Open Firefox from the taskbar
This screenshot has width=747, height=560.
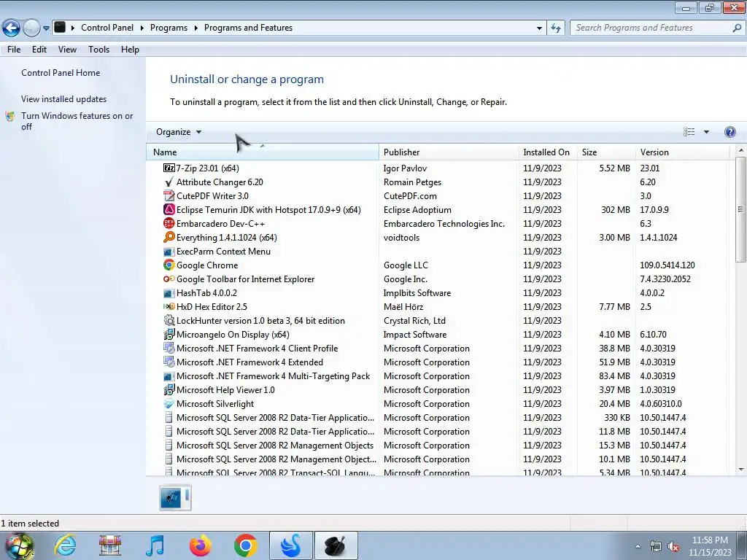tap(200, 545)
